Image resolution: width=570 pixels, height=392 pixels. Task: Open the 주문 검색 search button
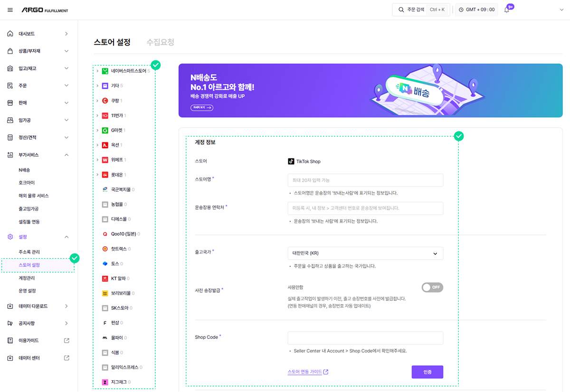tap(421, 10)
